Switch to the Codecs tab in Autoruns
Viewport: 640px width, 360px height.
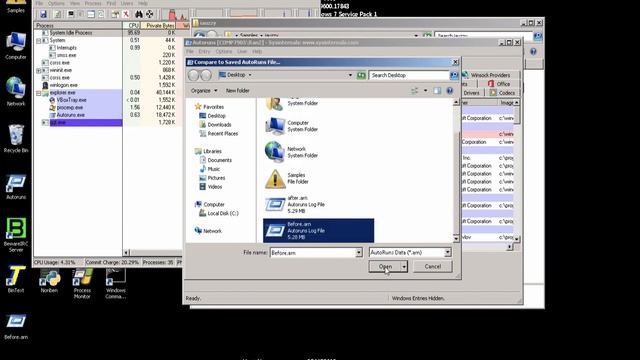pos(502,93)
